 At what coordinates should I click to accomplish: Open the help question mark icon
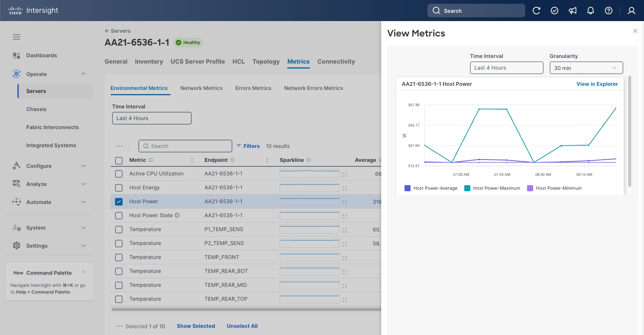coord(609,11)
